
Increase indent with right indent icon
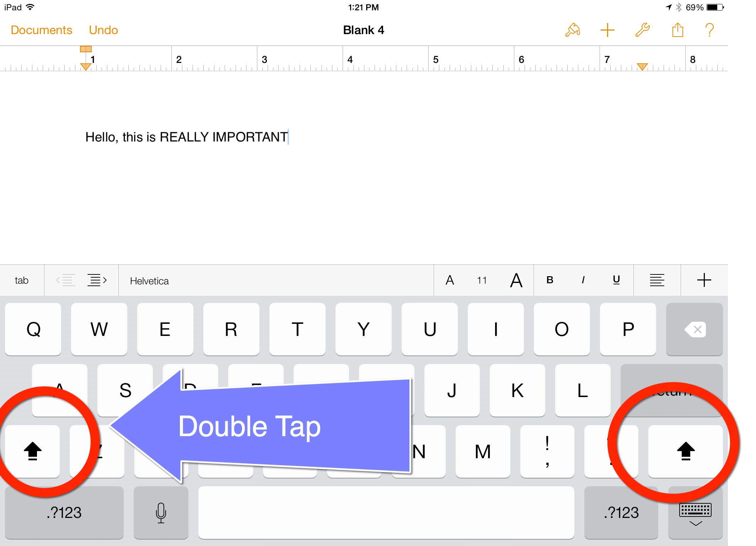point(97,280)
